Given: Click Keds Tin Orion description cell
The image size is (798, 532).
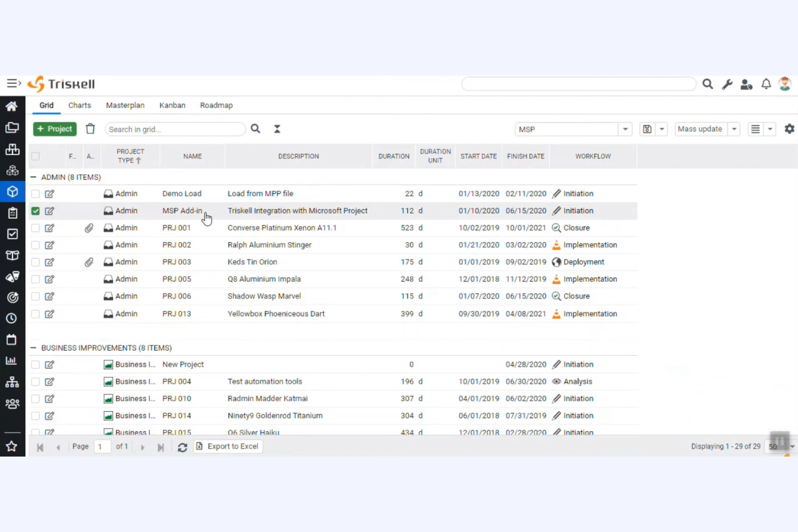Looking at the screenshot, I should point(252,262).
